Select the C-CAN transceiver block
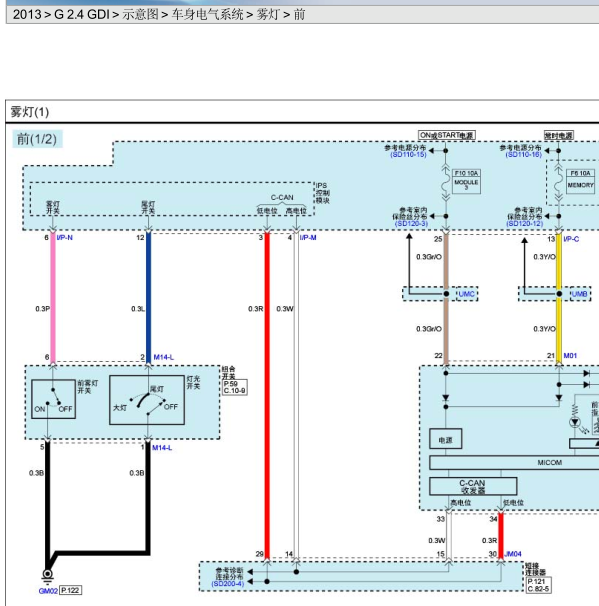Viewport: 599px width, 606px height. point(473,486)
